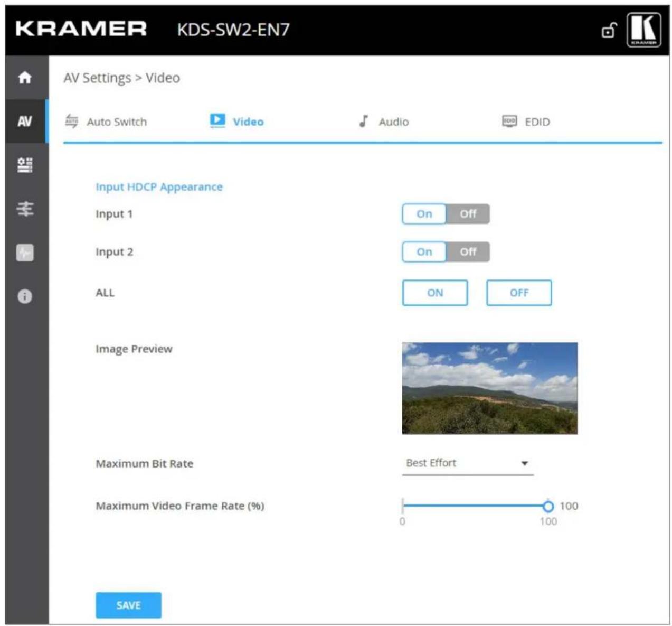Screen dimensions: 672x626
Task: Click the unlocked padlock security icon
Action: (x=609, y=31)
